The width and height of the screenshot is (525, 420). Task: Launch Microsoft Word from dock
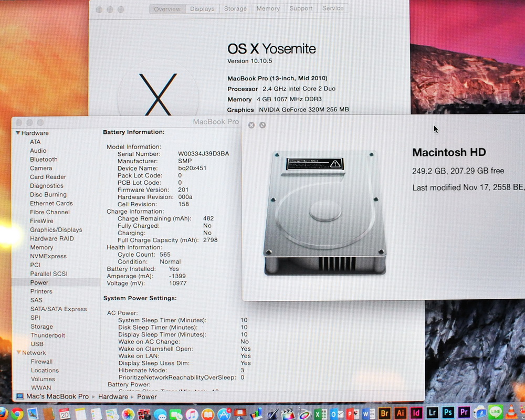point(369,414)
